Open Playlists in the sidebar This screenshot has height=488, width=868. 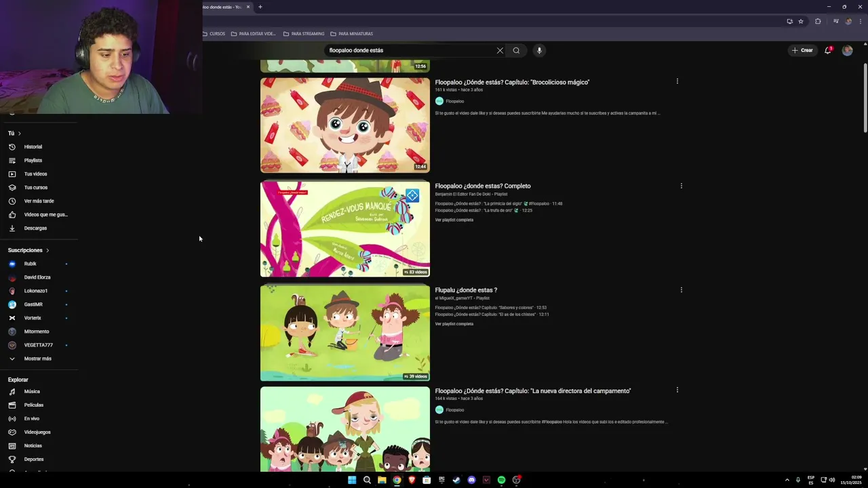pyautogui.click(x=33, y=161)
